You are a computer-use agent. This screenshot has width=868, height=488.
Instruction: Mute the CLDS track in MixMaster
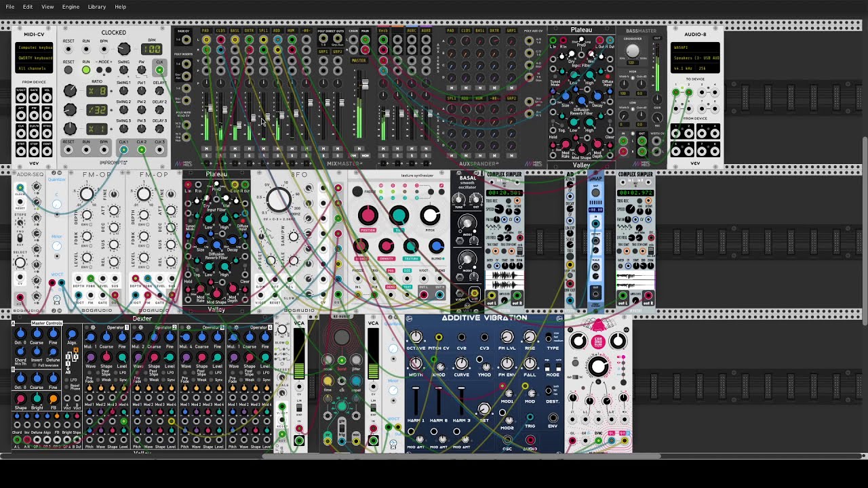coord(220,148)
